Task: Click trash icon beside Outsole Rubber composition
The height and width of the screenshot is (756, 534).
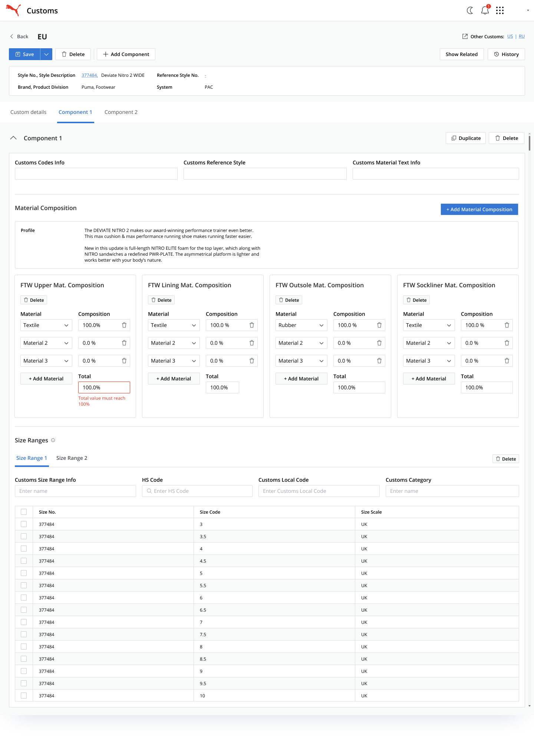Action: pos(379,325)
